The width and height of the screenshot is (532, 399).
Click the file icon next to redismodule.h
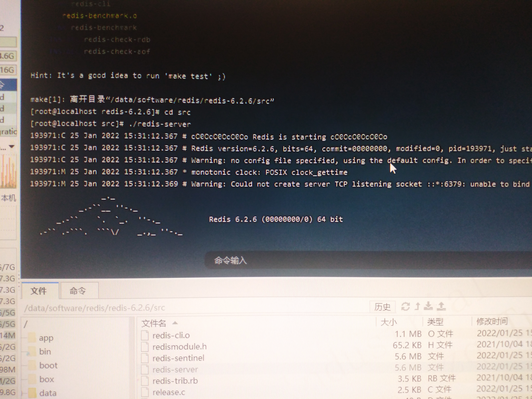point(145,347)
